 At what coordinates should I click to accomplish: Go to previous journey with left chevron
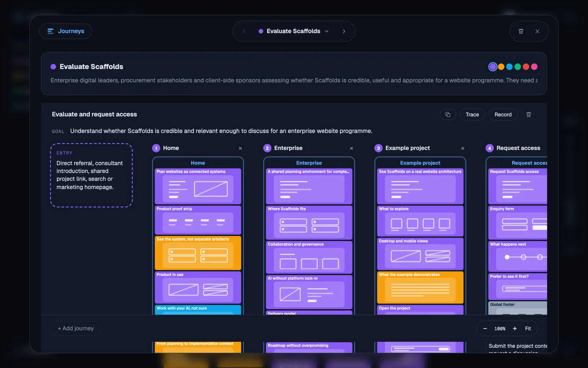click(x=244, y=31)
